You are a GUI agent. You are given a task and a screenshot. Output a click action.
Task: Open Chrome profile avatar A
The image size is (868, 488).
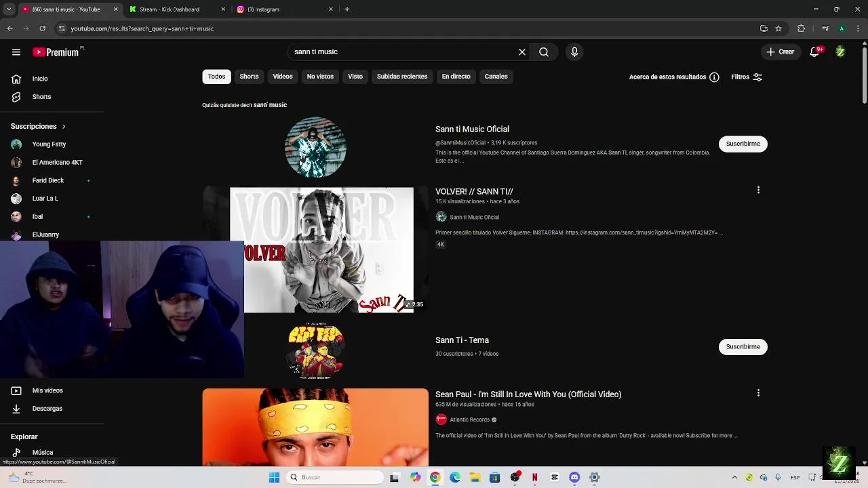842,28
